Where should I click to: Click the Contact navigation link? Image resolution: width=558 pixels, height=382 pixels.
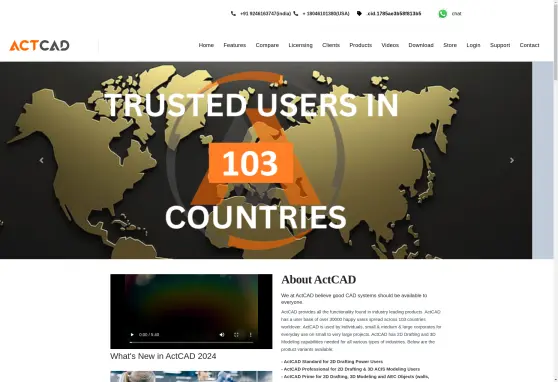click(529, 45)
